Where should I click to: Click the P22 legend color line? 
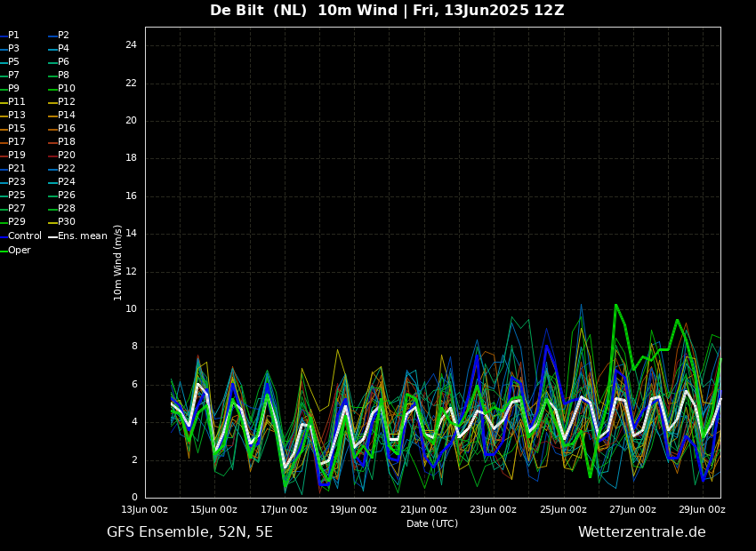[x=52, y=169]
